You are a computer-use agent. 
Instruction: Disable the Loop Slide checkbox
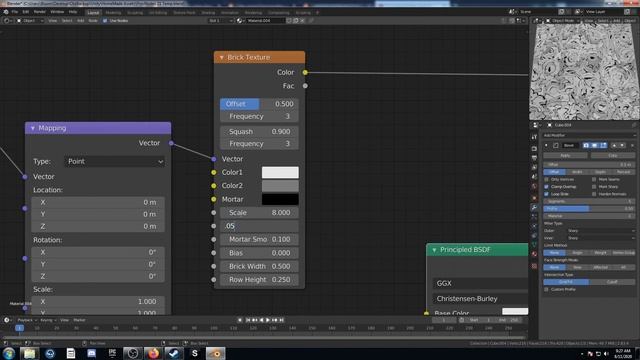[547, 194]
